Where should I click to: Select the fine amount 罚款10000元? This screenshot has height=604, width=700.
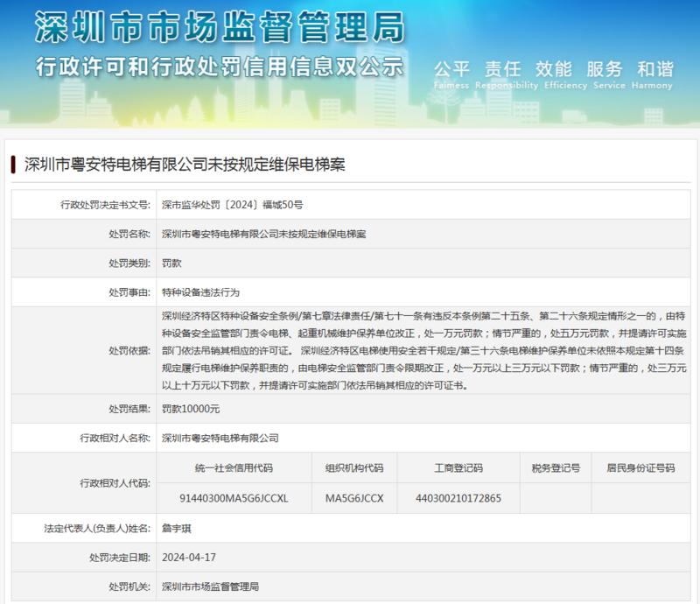tap(191, 409)
